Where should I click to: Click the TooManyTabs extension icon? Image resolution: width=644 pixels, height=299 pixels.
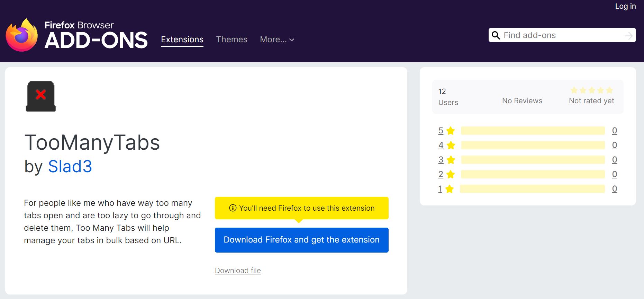point(41,96)
